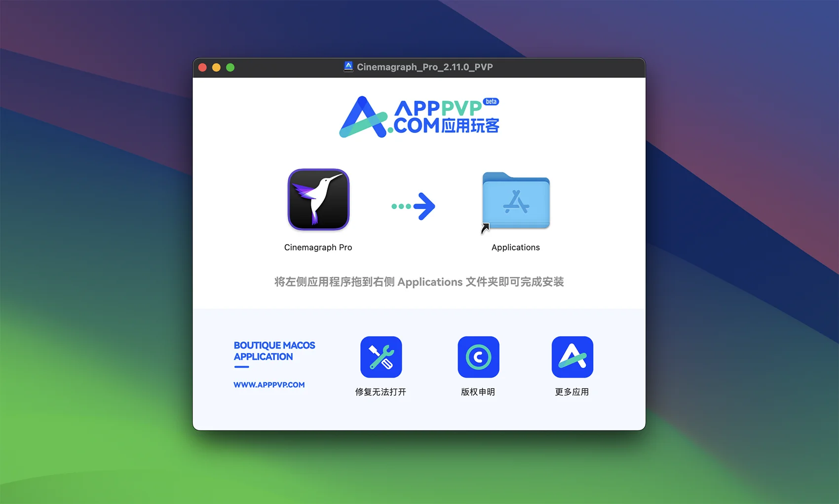Click the beta badge on logo
Image resolution: width=839 pixels, height=504 pixels.
[x=491, y=102]
